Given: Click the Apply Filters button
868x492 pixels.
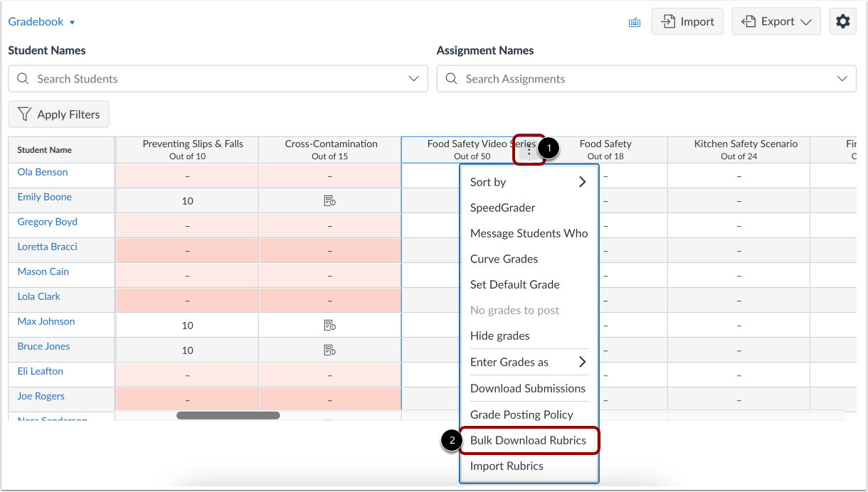Looking at the screenshot, I should (x=58, y=114).
